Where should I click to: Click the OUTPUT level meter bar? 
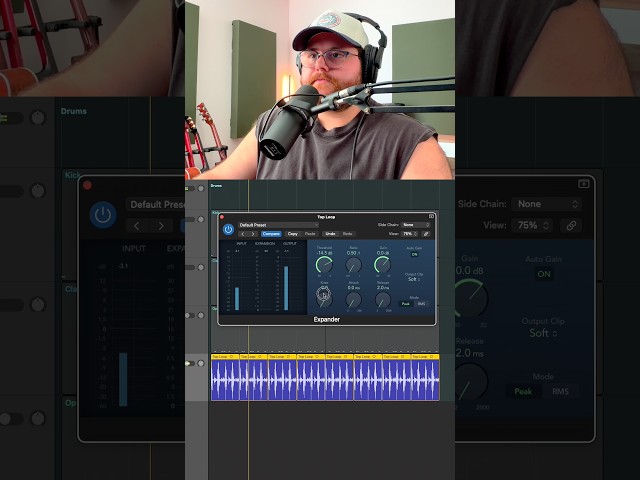(x=286, y=288)
